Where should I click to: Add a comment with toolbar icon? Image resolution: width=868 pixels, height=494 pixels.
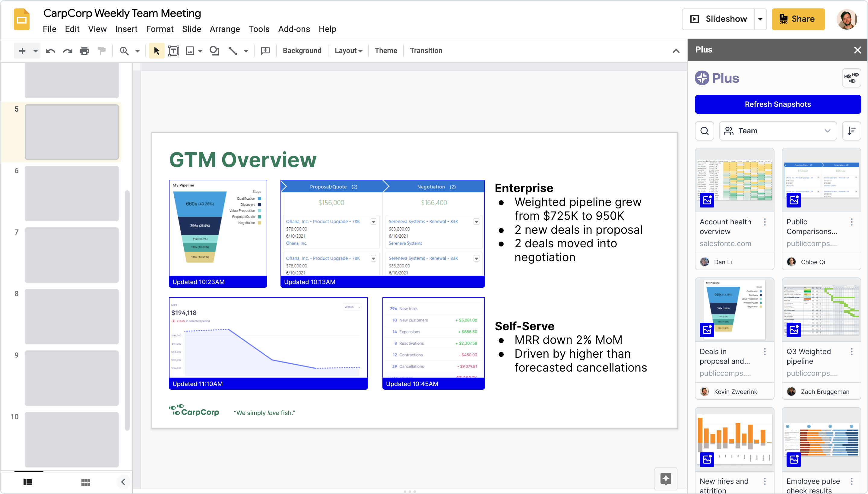click(x=265, y=51)
